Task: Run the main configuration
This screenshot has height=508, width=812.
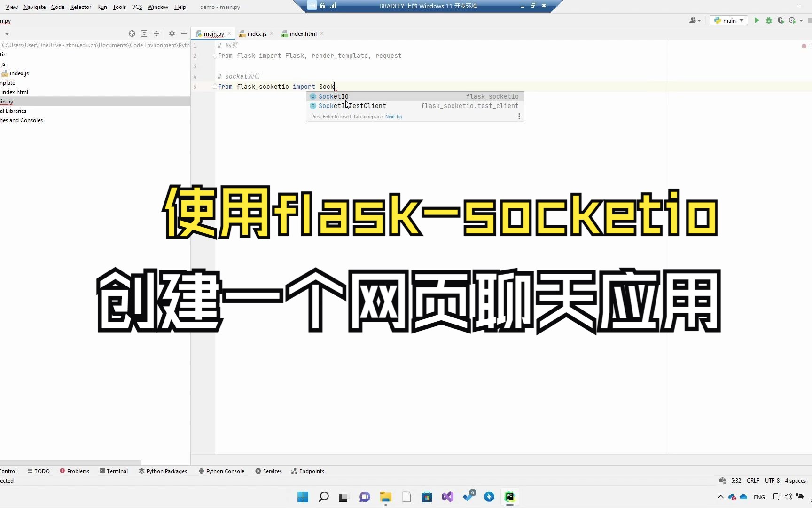Action: pos(757,20)
